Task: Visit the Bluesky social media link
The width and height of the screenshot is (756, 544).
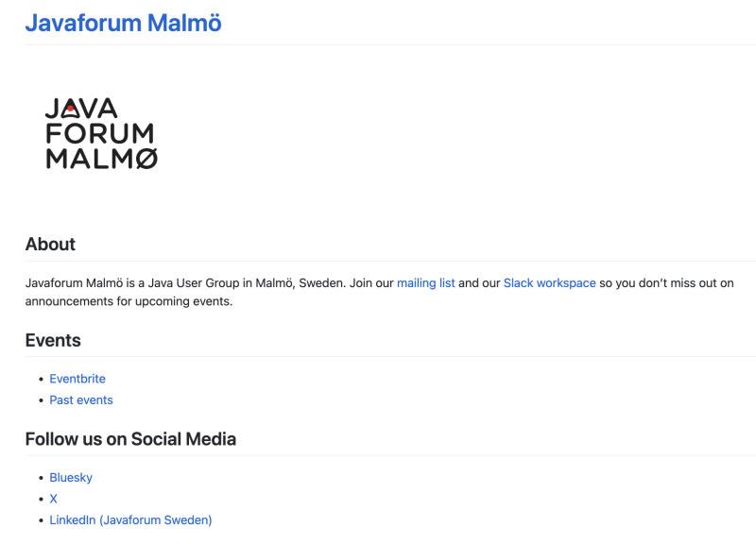Action: (x=71, y=478)
